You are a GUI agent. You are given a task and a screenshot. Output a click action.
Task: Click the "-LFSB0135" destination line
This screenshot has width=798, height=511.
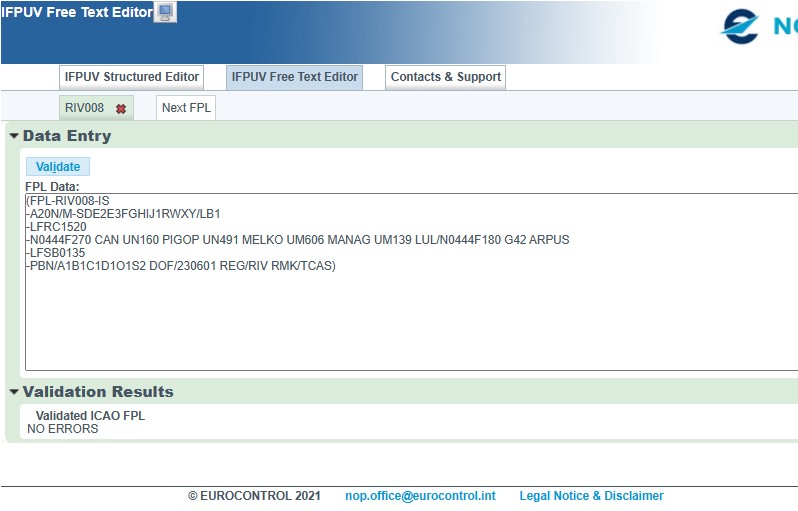[55, 253]
